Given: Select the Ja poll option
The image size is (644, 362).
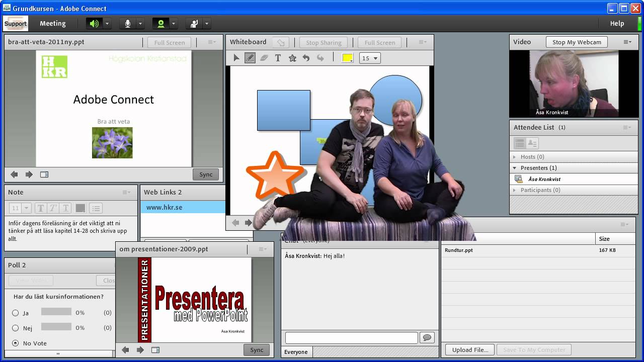Looking at the screenshot, I should click(16, 313).
